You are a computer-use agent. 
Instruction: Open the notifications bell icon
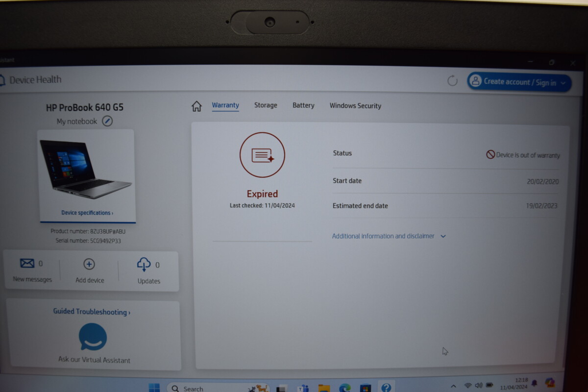click(534, 383)
